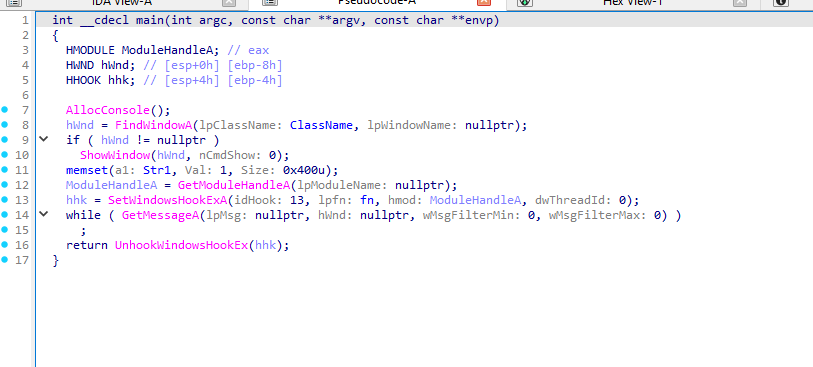Toggle breakpoint dot on line 12
The image size is (813, 367).
[5, 185]
